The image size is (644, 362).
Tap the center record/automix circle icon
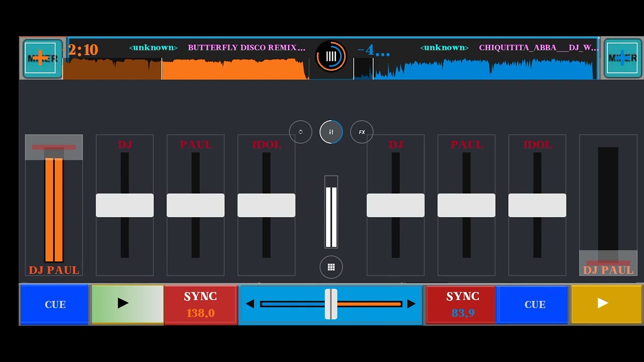point(331,56)
